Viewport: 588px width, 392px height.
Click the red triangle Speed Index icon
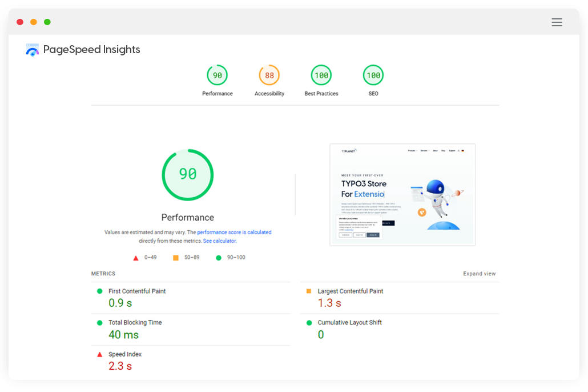(x=100, y=354)
